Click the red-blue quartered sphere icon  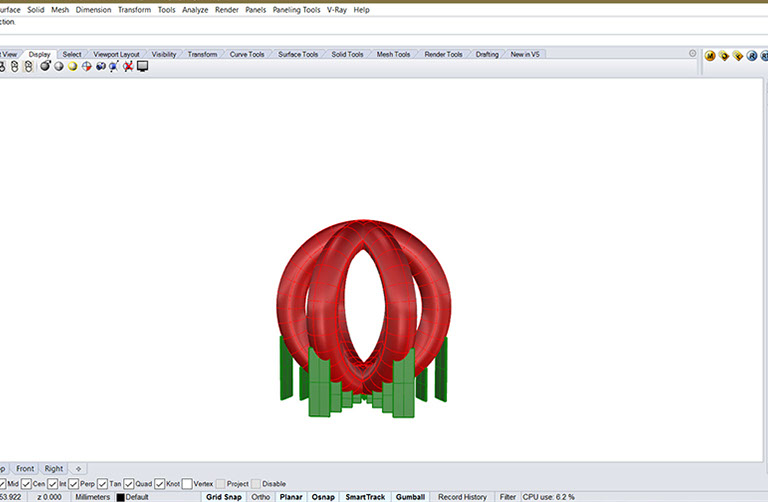pyautogui.click(x=87, y=66)
